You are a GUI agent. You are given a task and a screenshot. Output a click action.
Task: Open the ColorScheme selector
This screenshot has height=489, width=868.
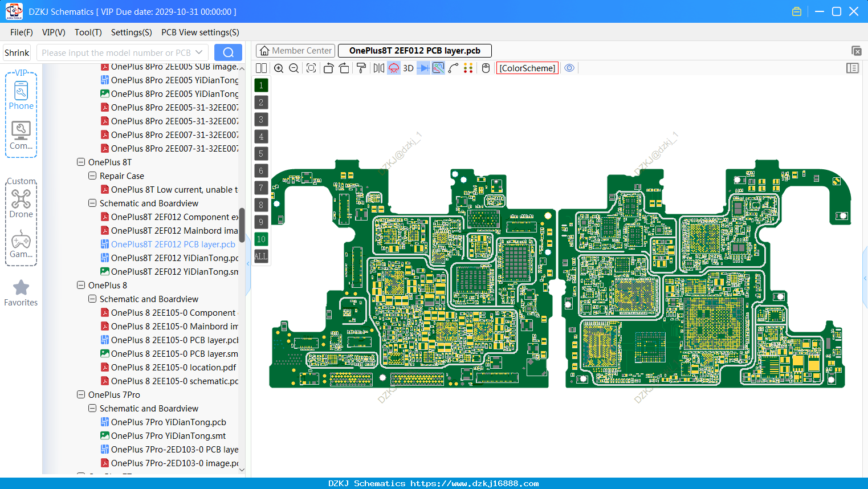(527, 68)
